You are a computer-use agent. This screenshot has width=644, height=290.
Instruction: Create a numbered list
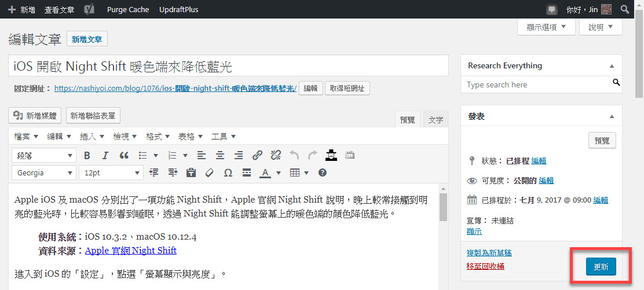tap(173, 155)
